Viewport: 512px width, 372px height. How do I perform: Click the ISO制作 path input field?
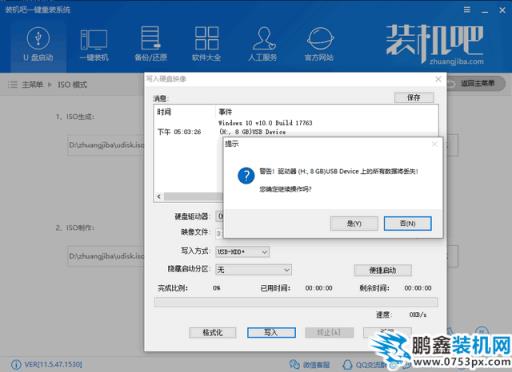(106, 256)
